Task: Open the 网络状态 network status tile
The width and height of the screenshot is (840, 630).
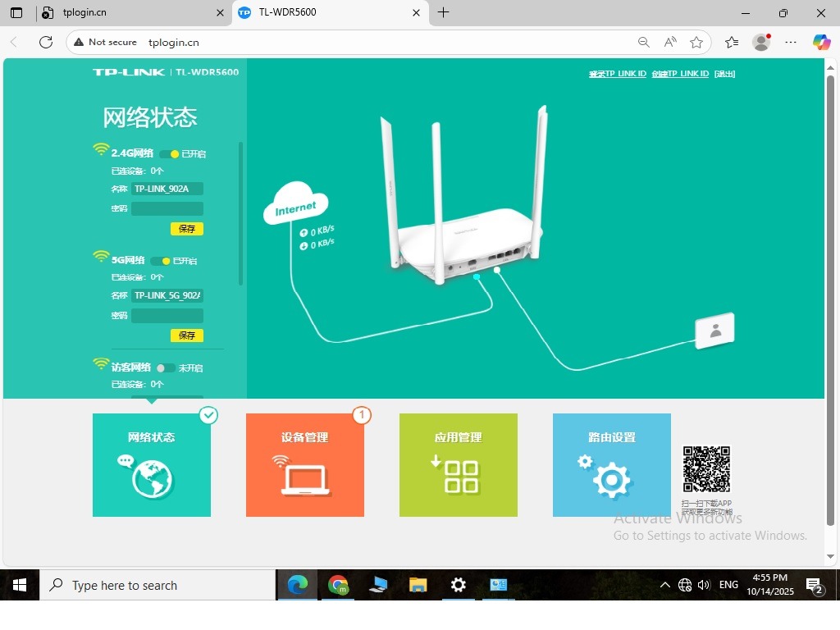Action: (x=152, y=465)
